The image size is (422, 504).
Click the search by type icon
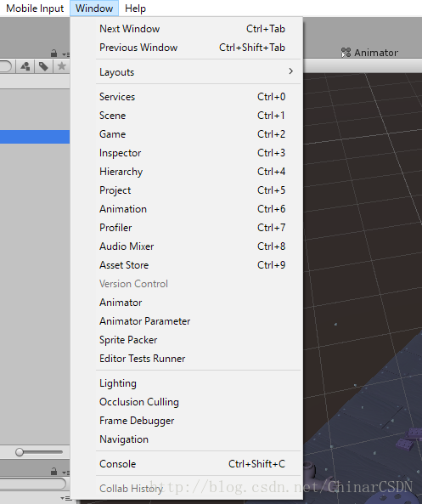click(x=25, y=66)
